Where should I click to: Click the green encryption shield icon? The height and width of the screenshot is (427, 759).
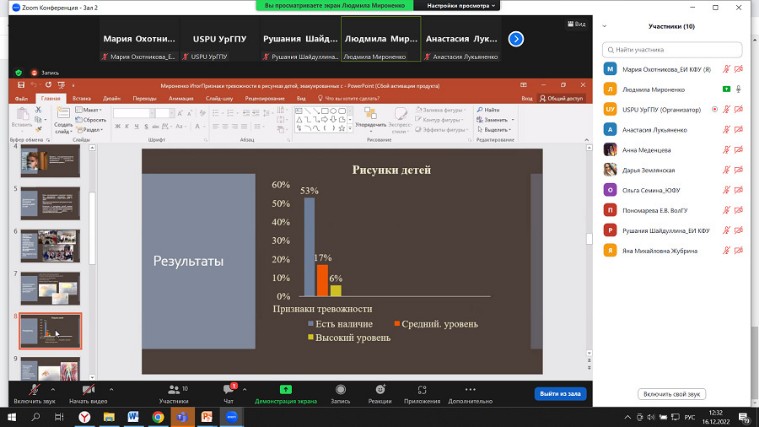coord(18,73)
